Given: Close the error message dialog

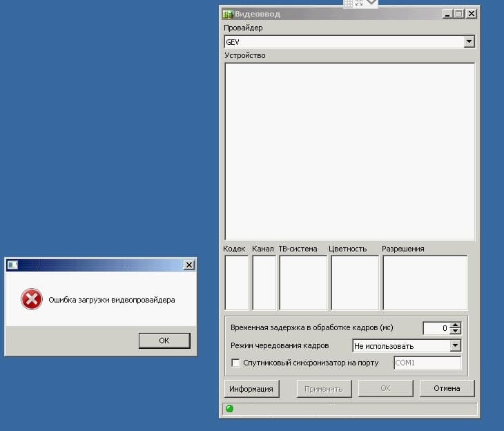Looking at the screenshot, I should 188,265.
